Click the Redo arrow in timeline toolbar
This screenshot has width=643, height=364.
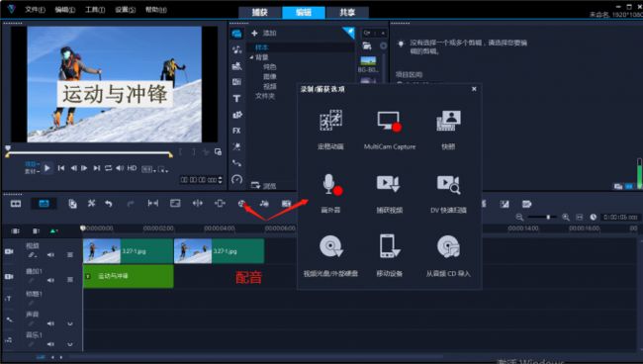click(131, 204)
